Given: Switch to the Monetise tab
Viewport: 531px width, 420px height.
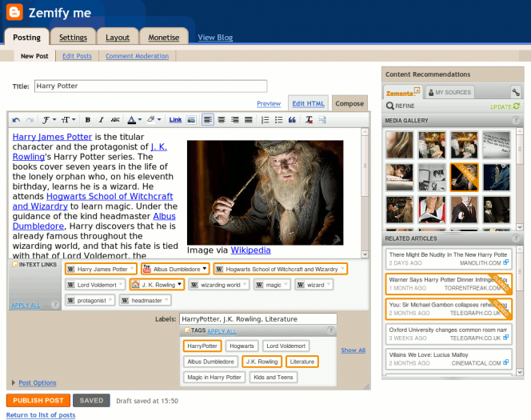Looking at the screenshot, I should tap(164, 38).
